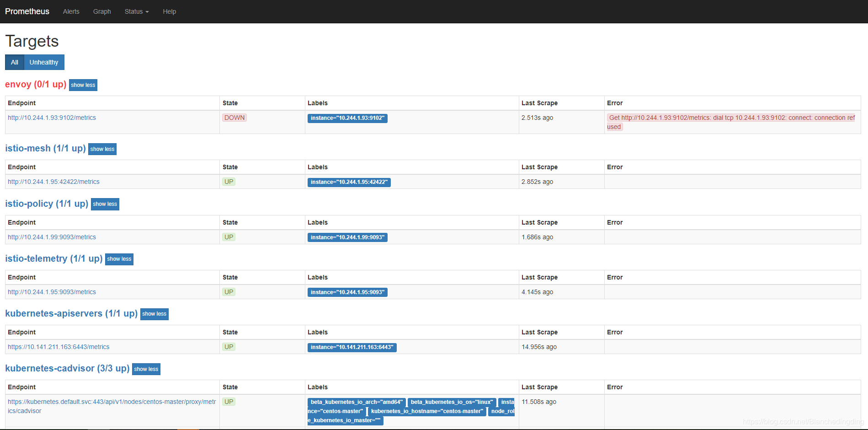This screenshot has height=430, width=868.
Task: Open apiserver endpoint 10.141.211.163:6443/metrics
Action: pos(59,347)
